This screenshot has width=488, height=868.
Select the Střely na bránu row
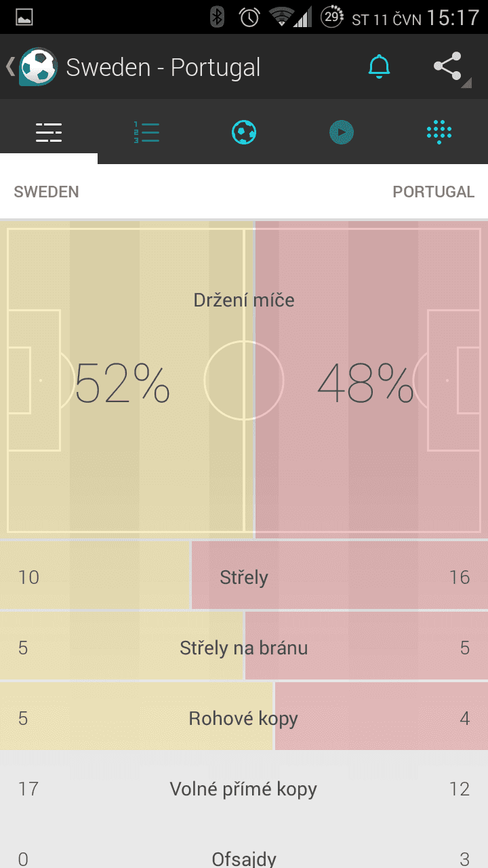coord(244,648)
